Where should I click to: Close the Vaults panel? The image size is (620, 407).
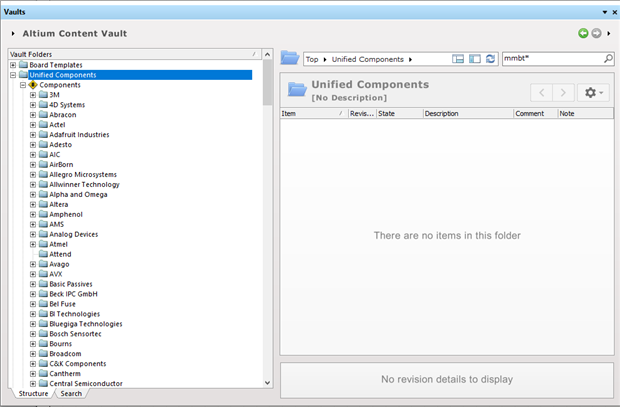tap(615, 12)
